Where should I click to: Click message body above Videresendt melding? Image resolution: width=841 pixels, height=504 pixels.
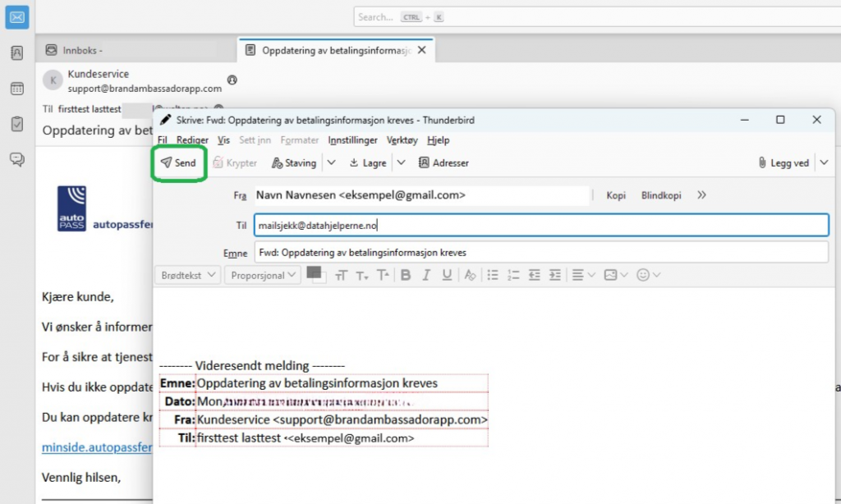(494, 322)
